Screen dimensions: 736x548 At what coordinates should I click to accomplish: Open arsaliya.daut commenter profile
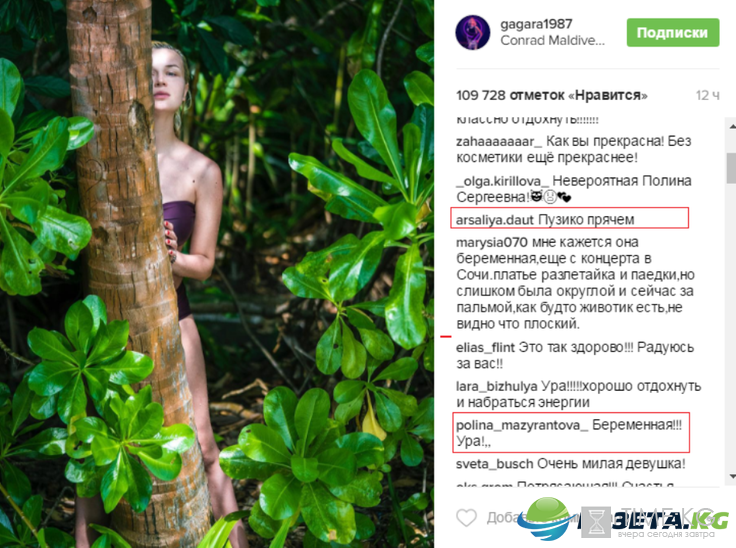click(x=495, y=219)
